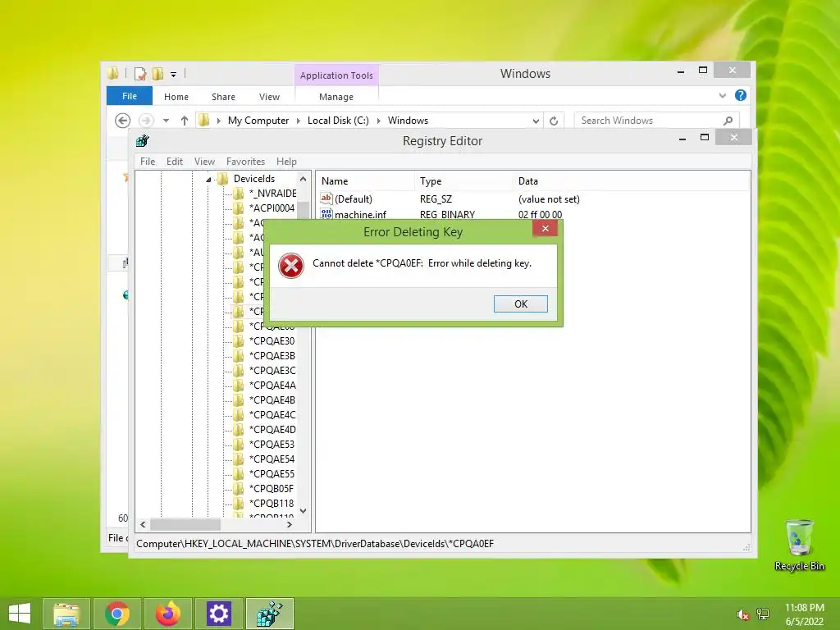Click tree scrollbar up arrow
This screenshot has height=630, width=840.
(x=304, y=179)
